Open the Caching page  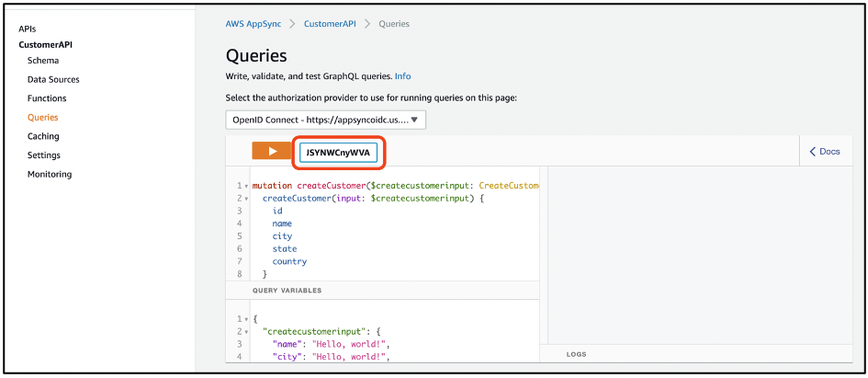pyautogui.click(x=43, y=136)
